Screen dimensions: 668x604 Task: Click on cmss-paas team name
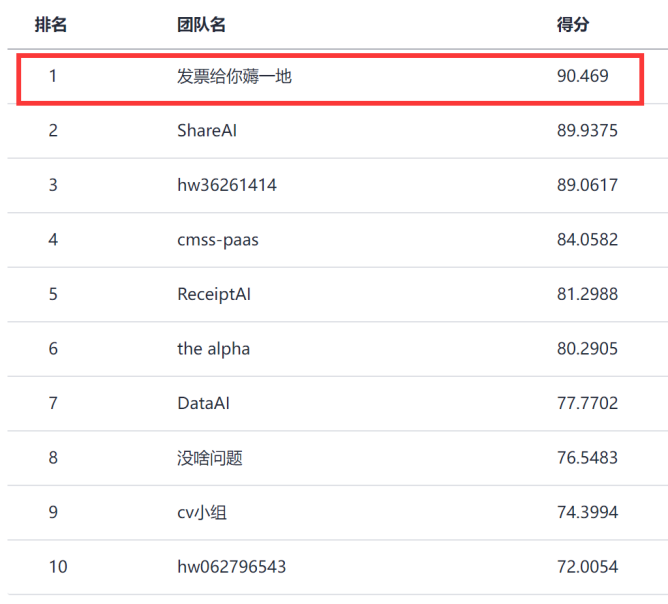[218, 240]
